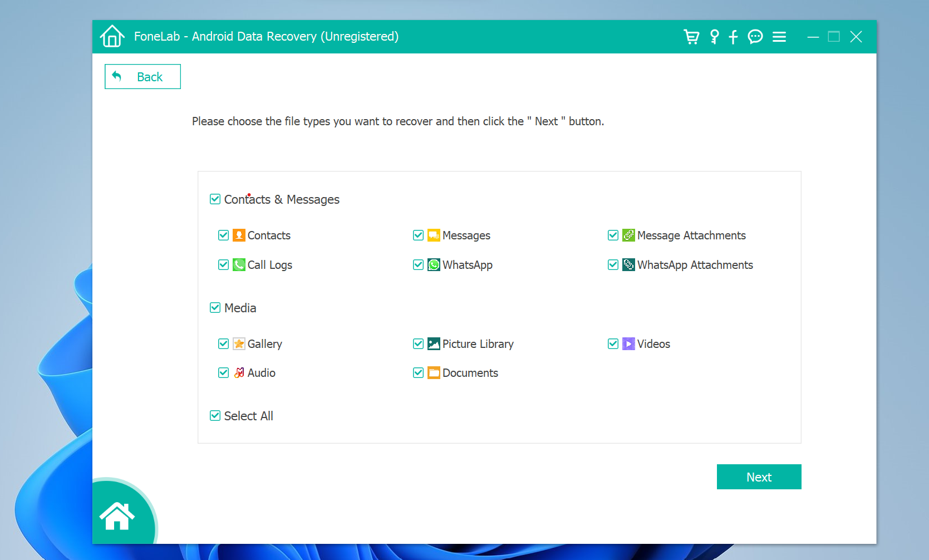Viewport: 929px width, 560px height.
Task: Click the Documents folder icon
Action: click(x=434, y=372)
